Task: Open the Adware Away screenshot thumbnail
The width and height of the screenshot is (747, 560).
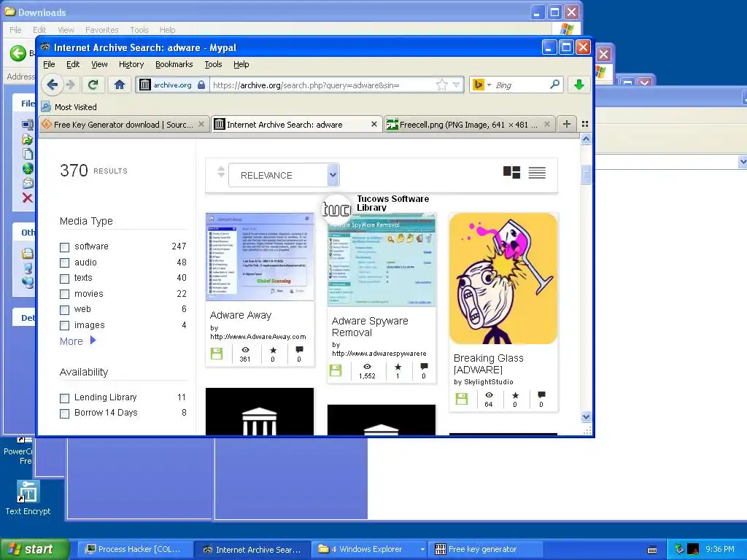Action: [260, 257]
